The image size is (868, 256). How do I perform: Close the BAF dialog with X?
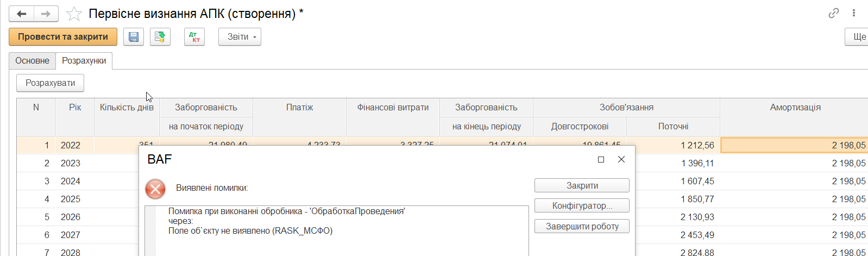pos(621,159)
